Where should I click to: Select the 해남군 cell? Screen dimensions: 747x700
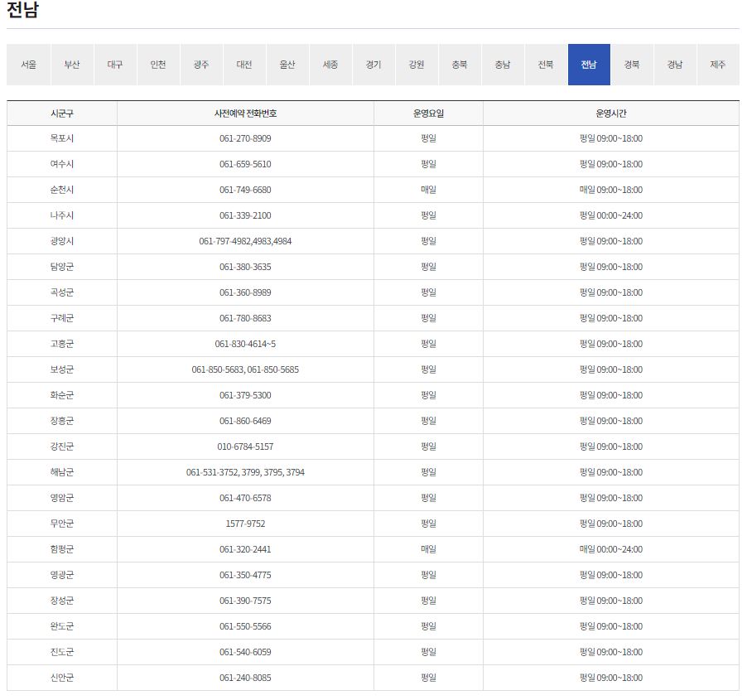(x=62, y=473)
